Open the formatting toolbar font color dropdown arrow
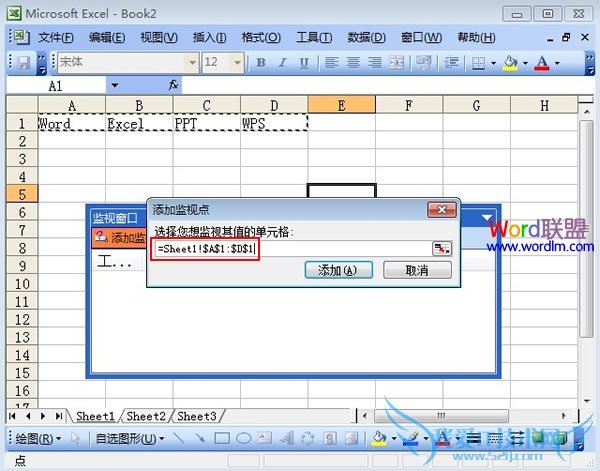Viewport: 600px width, 471px height. 557,63
